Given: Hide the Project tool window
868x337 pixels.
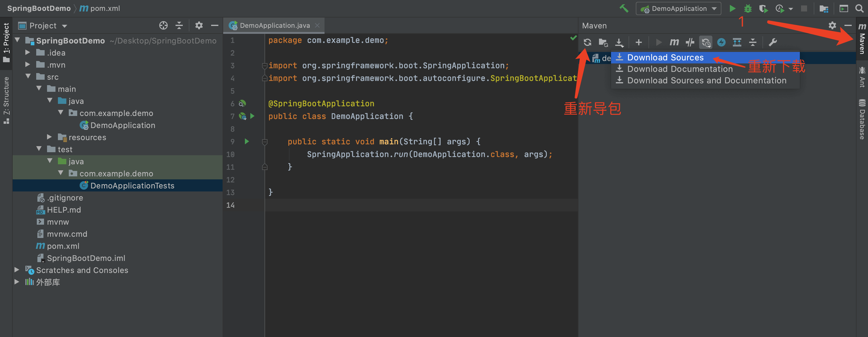Looking at the screenshot, I should coord(215,25).
